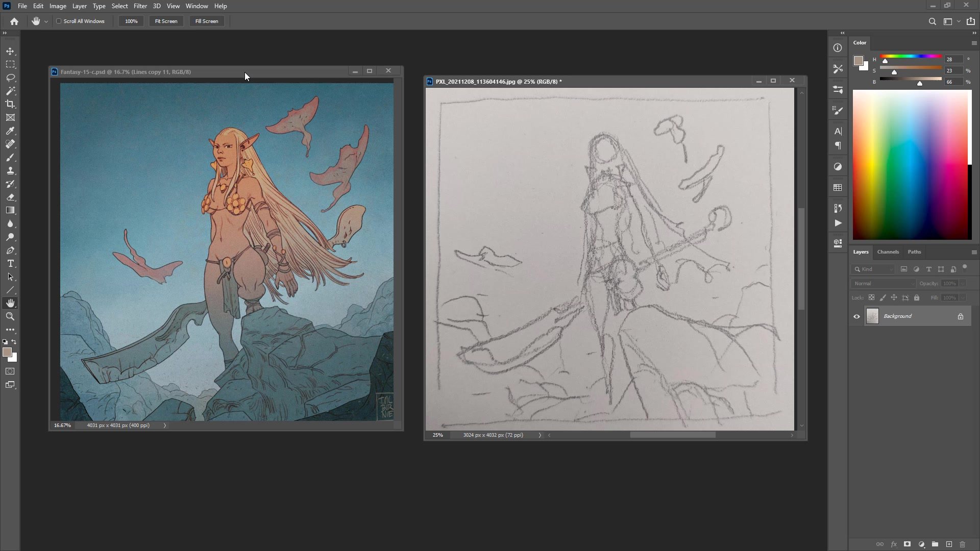The height and width of the screenshot is (551, 980).
Task: Open the Normal blend mode dropdown
Action: pyautogui.click(x=883, y=283)
